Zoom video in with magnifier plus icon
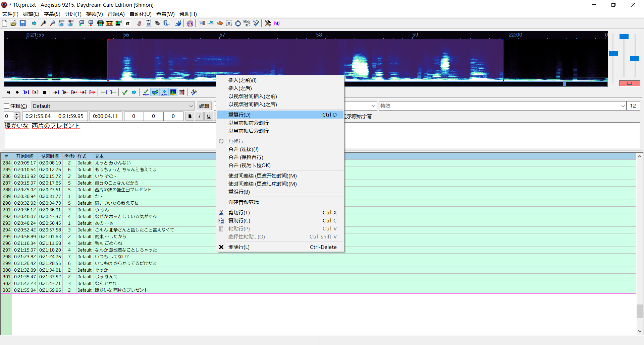 (43, 23)
